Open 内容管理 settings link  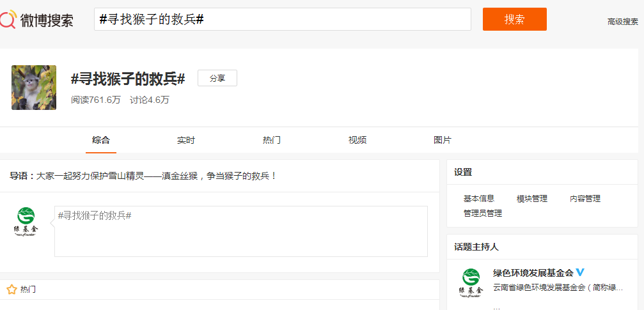(585, 199)
